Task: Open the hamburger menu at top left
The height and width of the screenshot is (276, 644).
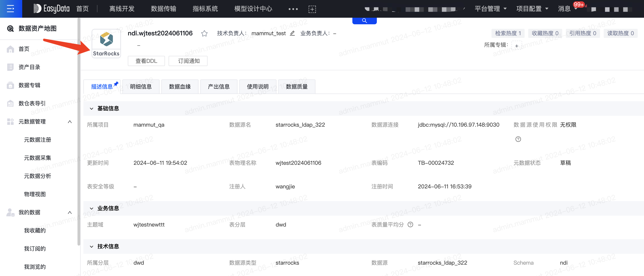Action: (10, 9)
